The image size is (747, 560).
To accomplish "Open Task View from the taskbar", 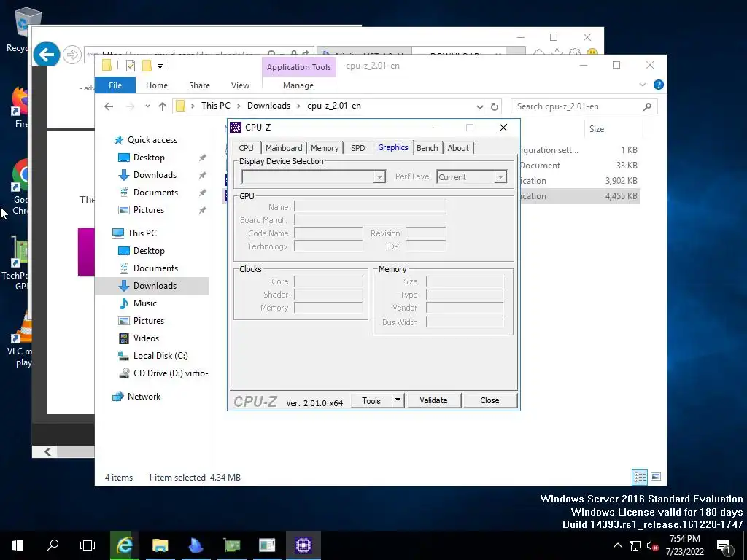I will [88, 545].
